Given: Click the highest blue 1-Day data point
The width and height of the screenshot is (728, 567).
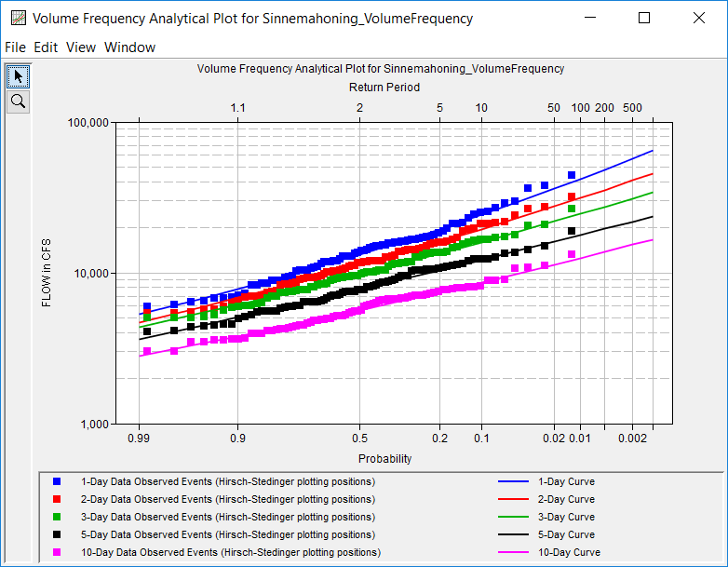Looking at the screenshot, I should coord(572,175).
